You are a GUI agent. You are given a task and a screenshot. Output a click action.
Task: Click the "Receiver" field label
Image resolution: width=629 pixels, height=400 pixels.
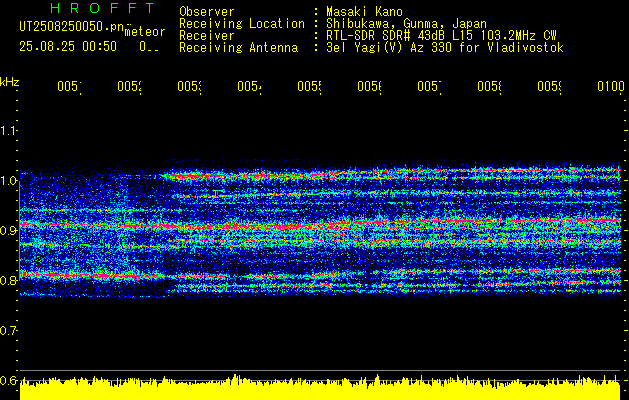207,36
